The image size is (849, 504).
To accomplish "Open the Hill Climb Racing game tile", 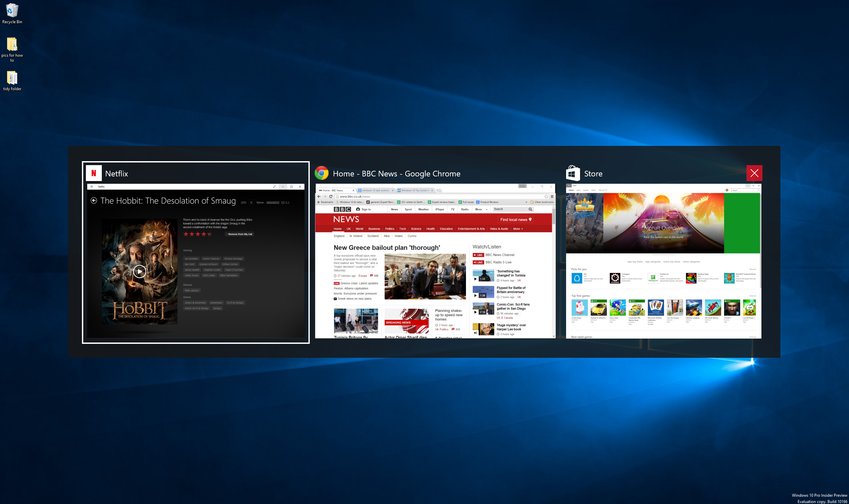I will click(712, 311).
